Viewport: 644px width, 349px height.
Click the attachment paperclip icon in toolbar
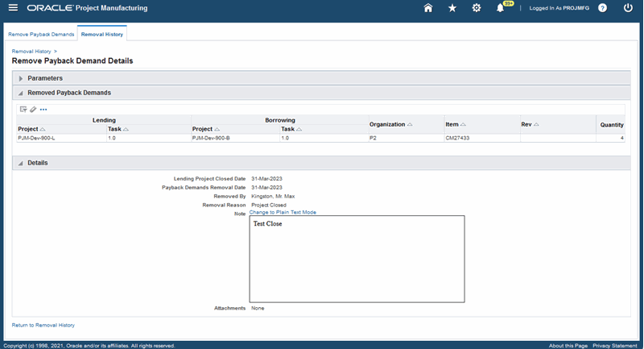coord(33,110)
